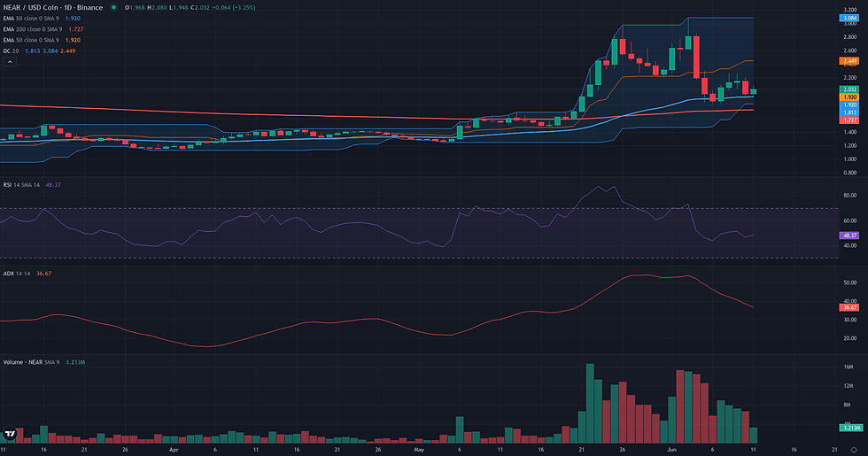Screen dimensions: 868x456
Task: Click the L1.948 low value in header
Action: pyautogui.click(x=178, y=8)
